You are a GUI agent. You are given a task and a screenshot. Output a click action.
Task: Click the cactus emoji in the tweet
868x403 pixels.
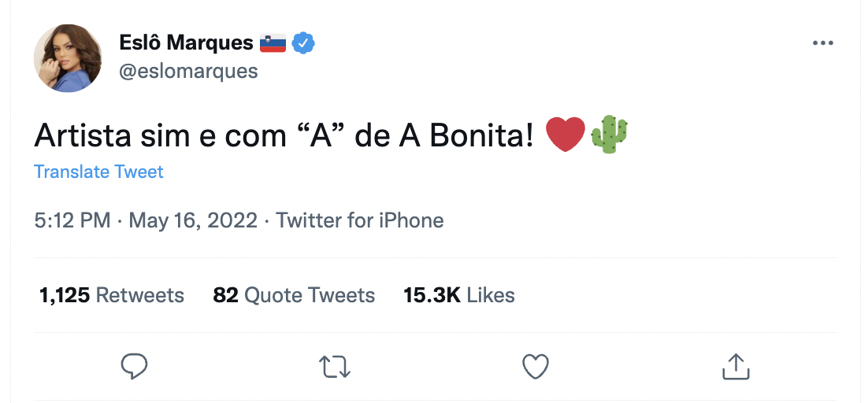click(x=609, y=135)
